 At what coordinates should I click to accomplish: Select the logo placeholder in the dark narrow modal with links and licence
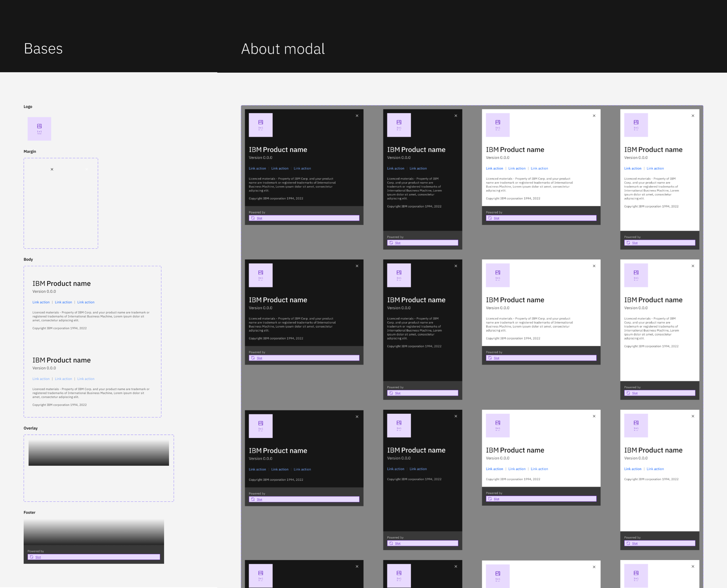[399, 125]
